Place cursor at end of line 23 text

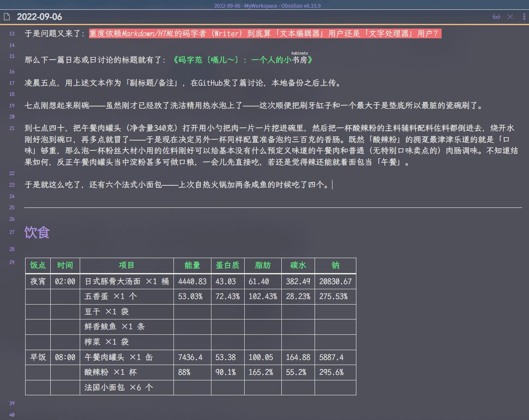332,184
